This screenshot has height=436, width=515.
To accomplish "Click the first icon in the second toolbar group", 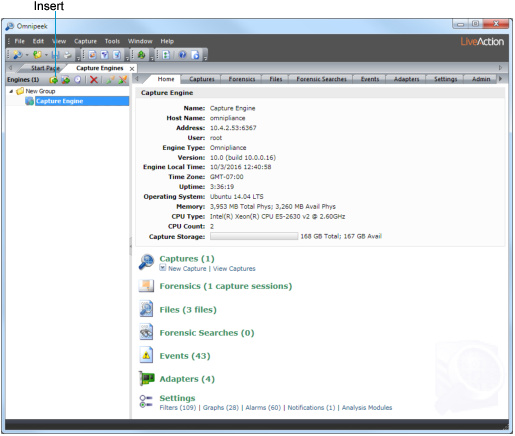I will [92, 55].
